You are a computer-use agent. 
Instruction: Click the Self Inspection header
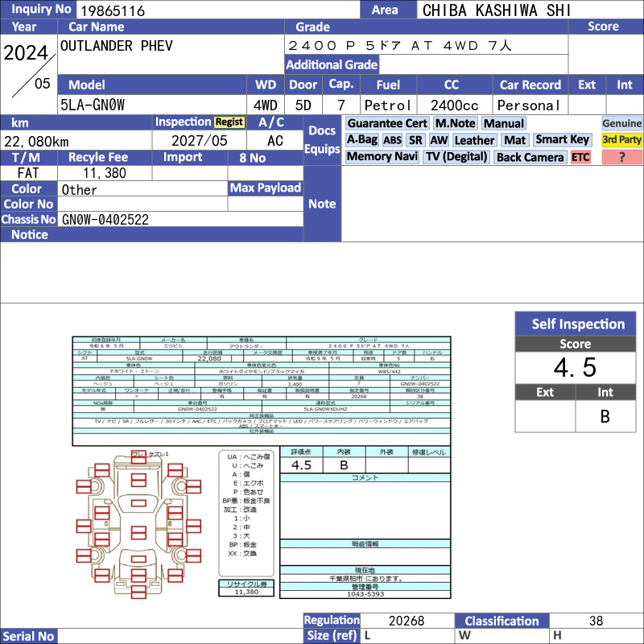click(576, 324)
